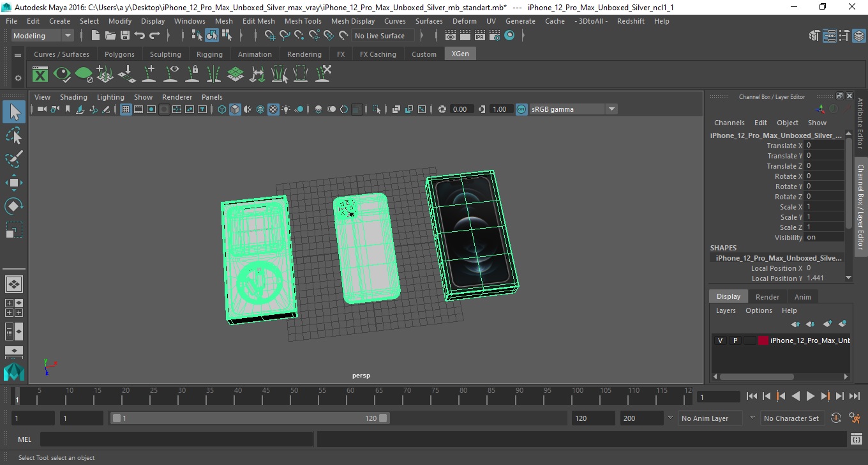The width and height of the screenshot is (868, 465).
Task: Click the clear XGen preview leaf icon
Action: (84, 74)
